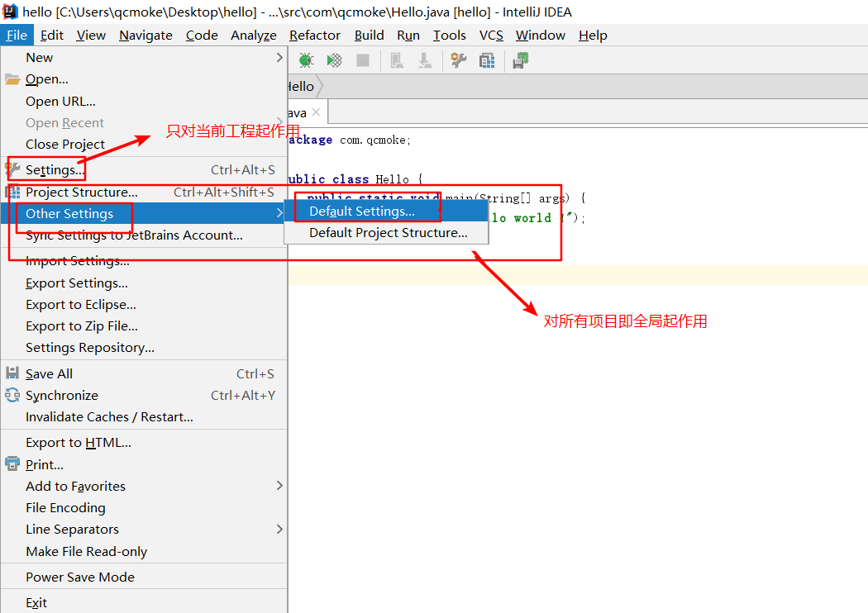Toggle Power Save Mode
The width and height of the screenshot is (868, 613).
coord(144,577)
